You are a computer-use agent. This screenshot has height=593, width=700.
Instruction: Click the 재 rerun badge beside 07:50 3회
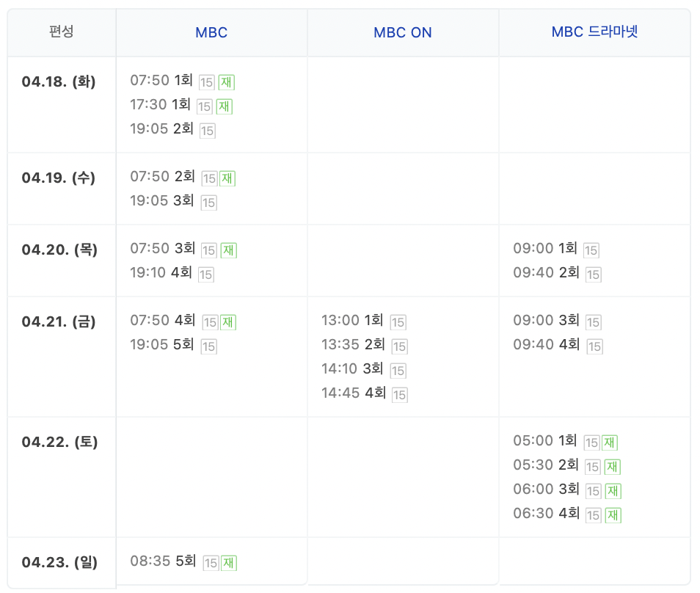click(x=229, y=250)
